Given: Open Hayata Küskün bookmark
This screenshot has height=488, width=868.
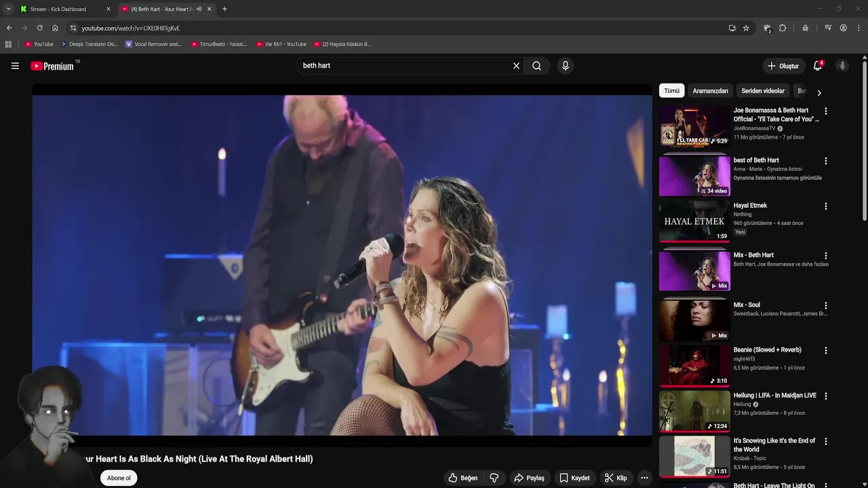Looking at the screenshot, I should 342,44.
